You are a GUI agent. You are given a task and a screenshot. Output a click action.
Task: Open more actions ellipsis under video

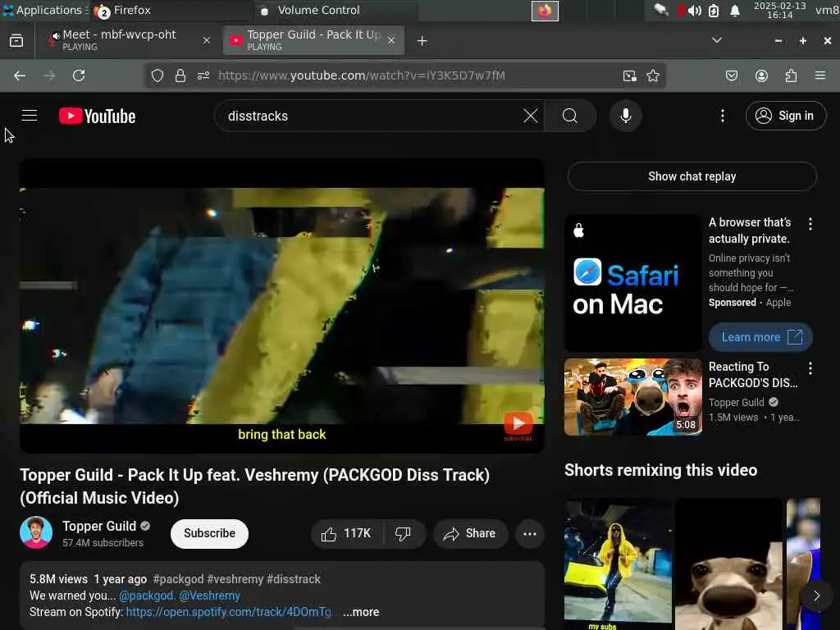click(529, 533)
